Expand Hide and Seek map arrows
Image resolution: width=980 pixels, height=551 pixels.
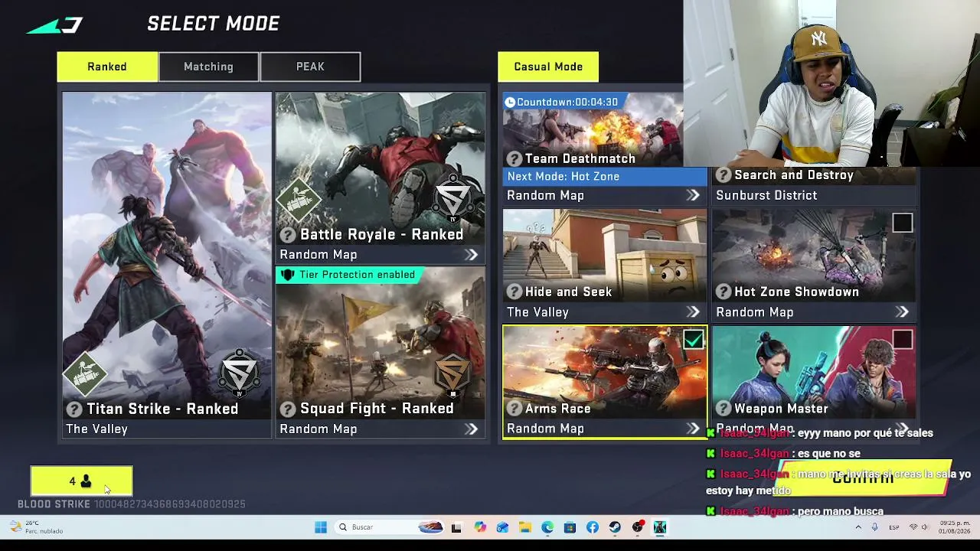tap(693, 312)
